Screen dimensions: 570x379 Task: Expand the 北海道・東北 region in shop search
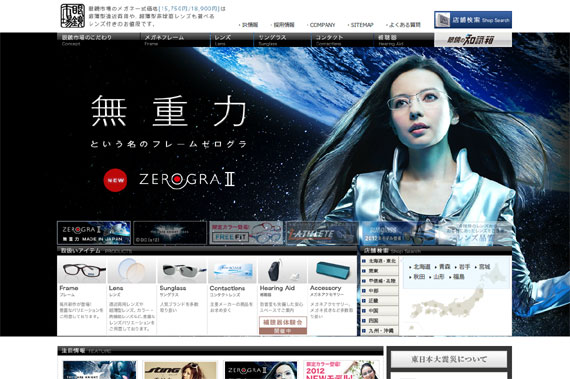[380, 261]
